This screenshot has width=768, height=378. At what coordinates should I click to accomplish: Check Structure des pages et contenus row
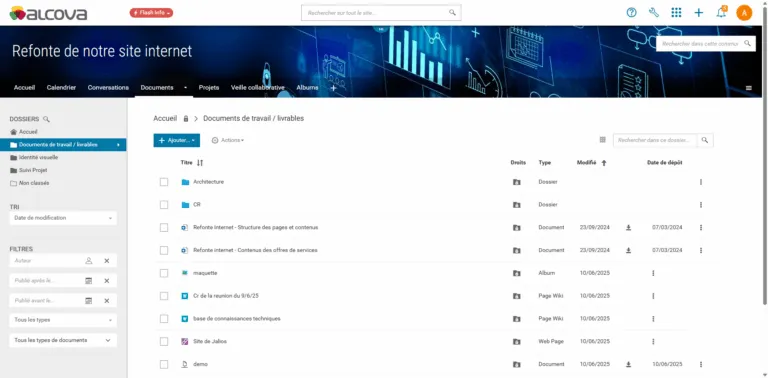[x=164, y=228]
